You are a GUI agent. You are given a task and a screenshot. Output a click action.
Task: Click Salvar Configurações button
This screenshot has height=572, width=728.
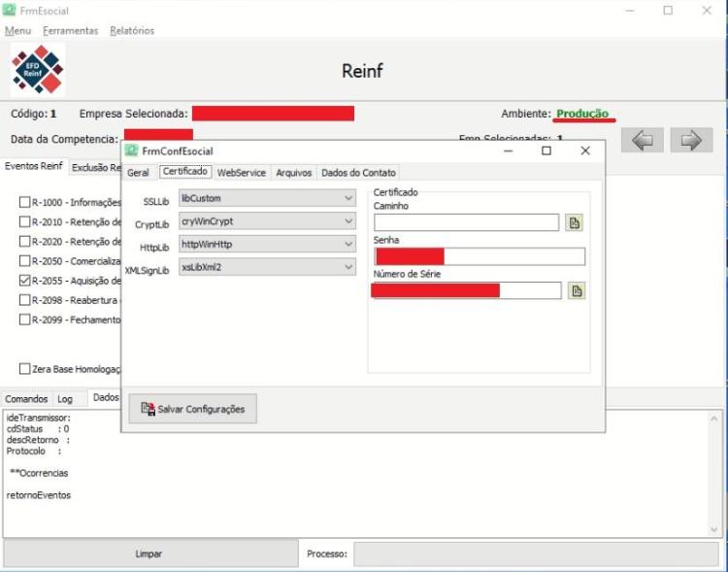[193, 409]
